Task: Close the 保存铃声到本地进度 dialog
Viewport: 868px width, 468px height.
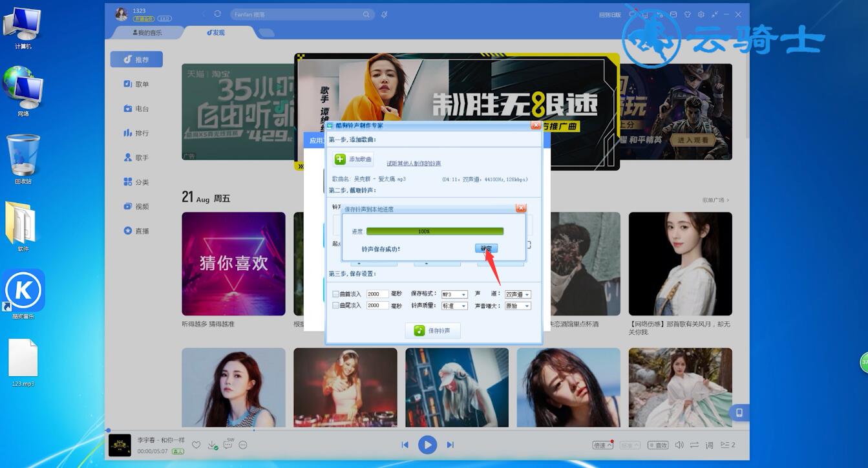Action: point(521,208)
